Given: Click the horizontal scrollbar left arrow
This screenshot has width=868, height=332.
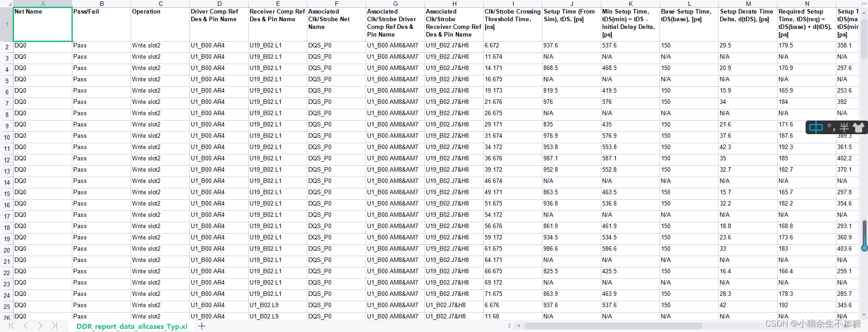Looking at the screenshot, I should point(519,326).
